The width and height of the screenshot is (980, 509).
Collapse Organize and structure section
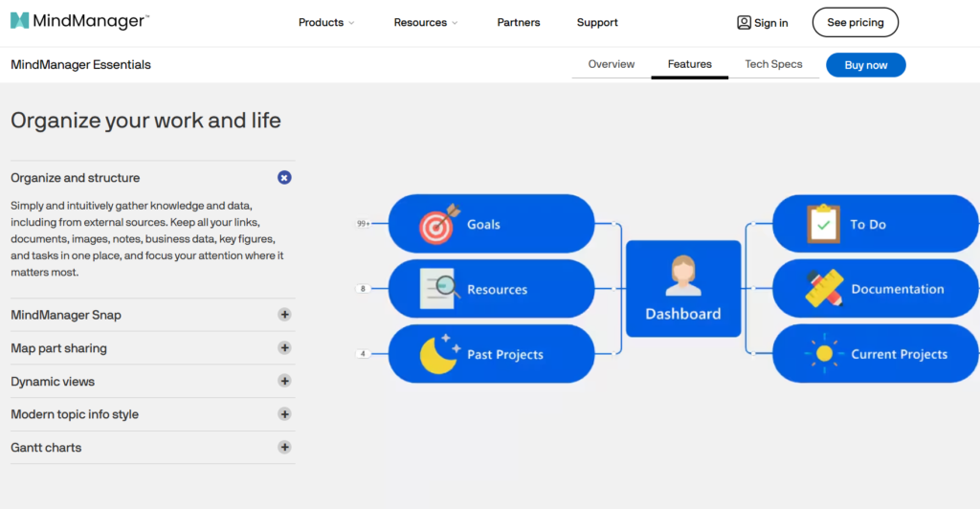click(284, 178)
